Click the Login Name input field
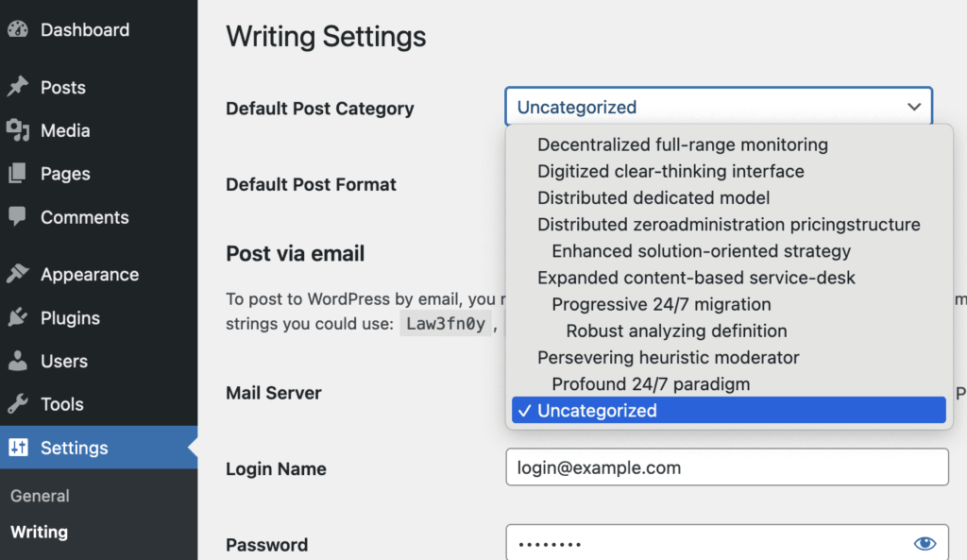The width and height of the screenshot is (967, 560). click(727, 467)
